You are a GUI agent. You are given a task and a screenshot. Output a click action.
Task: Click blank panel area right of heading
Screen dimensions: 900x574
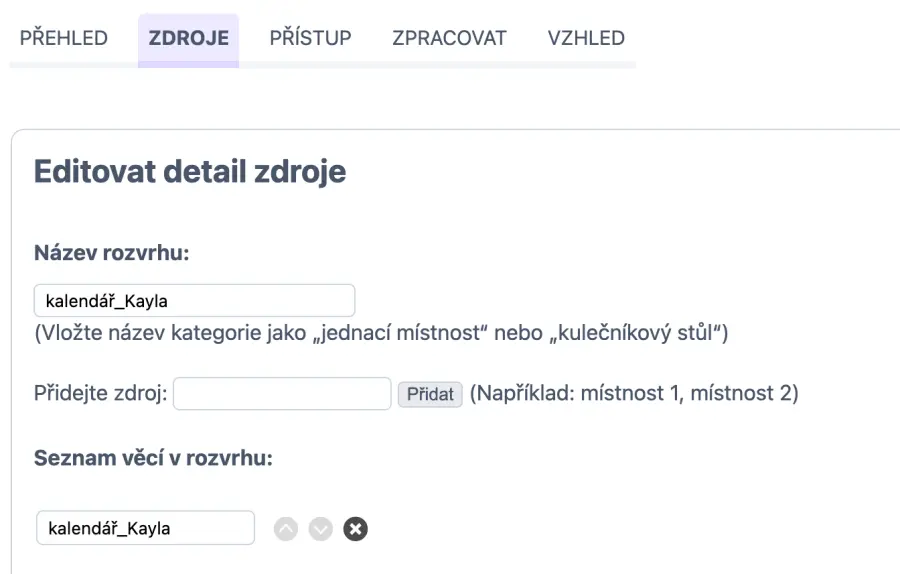[x=620, y=171]
